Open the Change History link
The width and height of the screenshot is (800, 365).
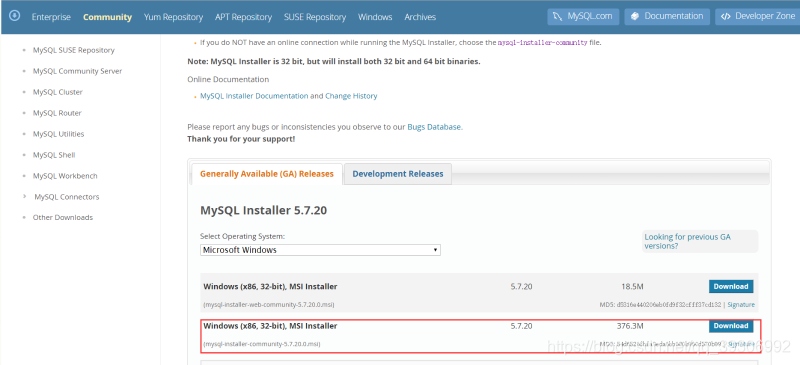click(x=351, y=96)
